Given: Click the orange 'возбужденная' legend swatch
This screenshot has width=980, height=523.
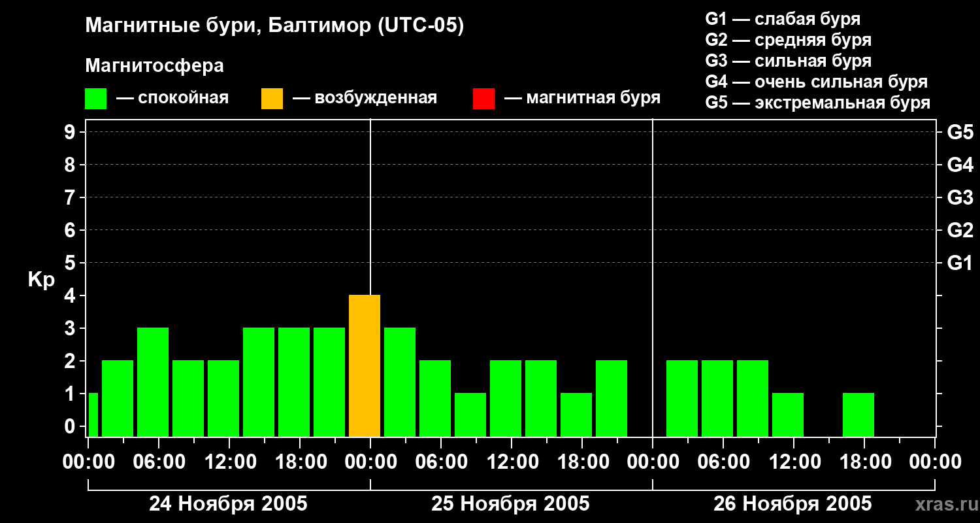Looking at the screenshot, I should (x=272, y=99).
